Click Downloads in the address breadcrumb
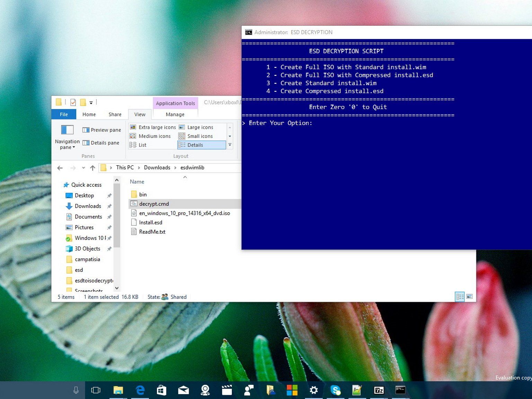 (157, 168)
